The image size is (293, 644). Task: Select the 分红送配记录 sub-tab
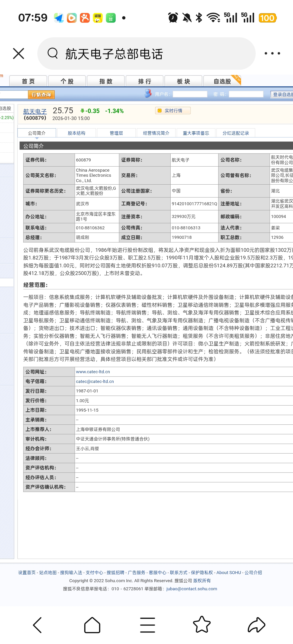236,133
